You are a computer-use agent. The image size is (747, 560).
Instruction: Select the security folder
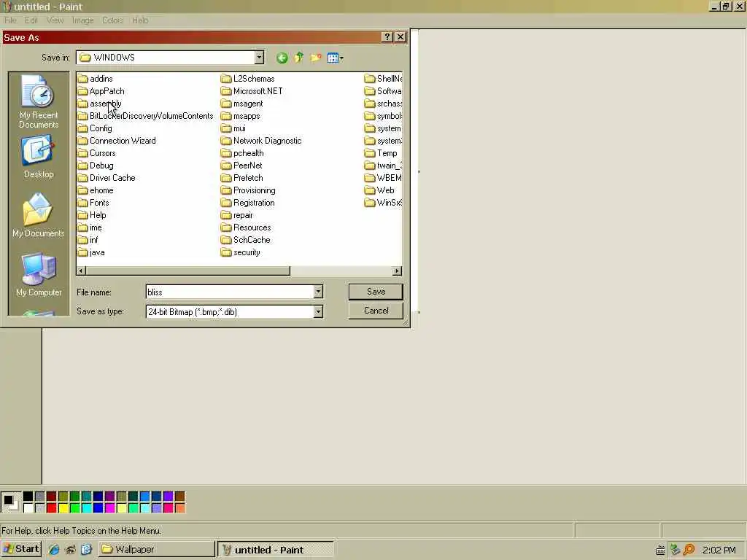coord(241,252)
